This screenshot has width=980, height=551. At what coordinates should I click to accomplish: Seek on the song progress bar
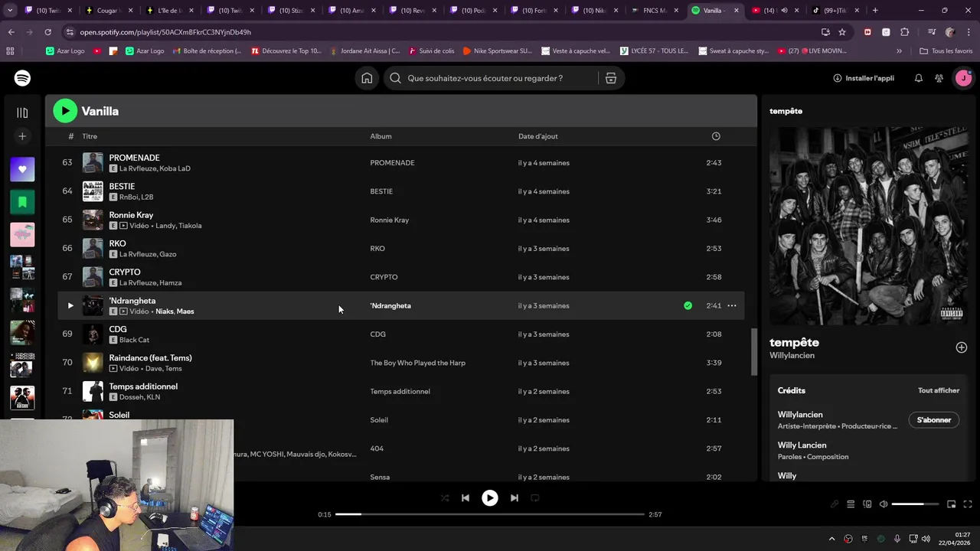pos(490,514)
